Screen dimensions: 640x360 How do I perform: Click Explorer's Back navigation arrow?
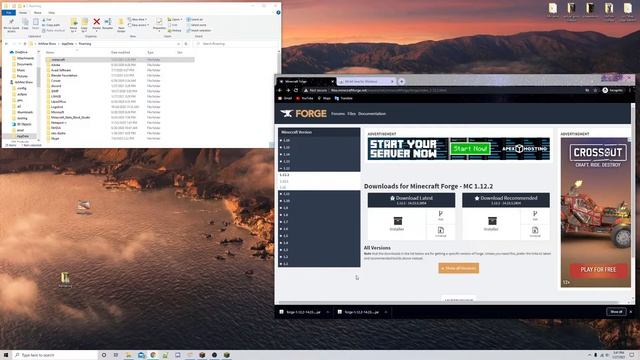(x=6, y=44)
